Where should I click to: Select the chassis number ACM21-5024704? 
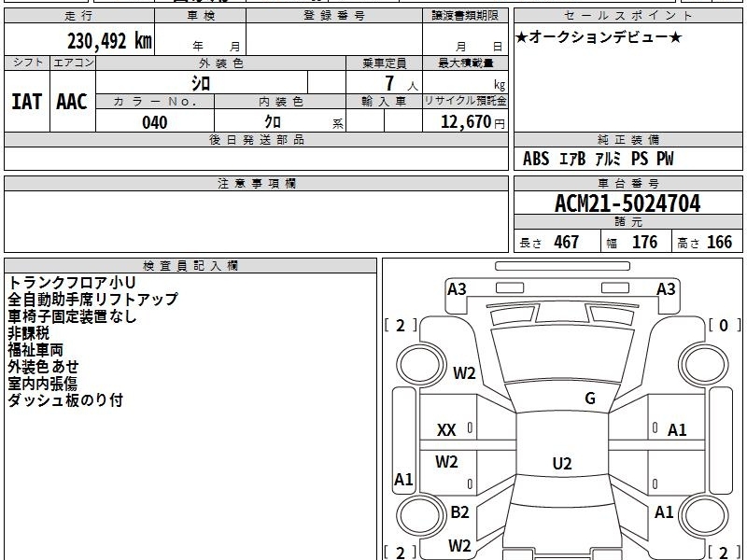pyautogui.click(x=627, y=203)
